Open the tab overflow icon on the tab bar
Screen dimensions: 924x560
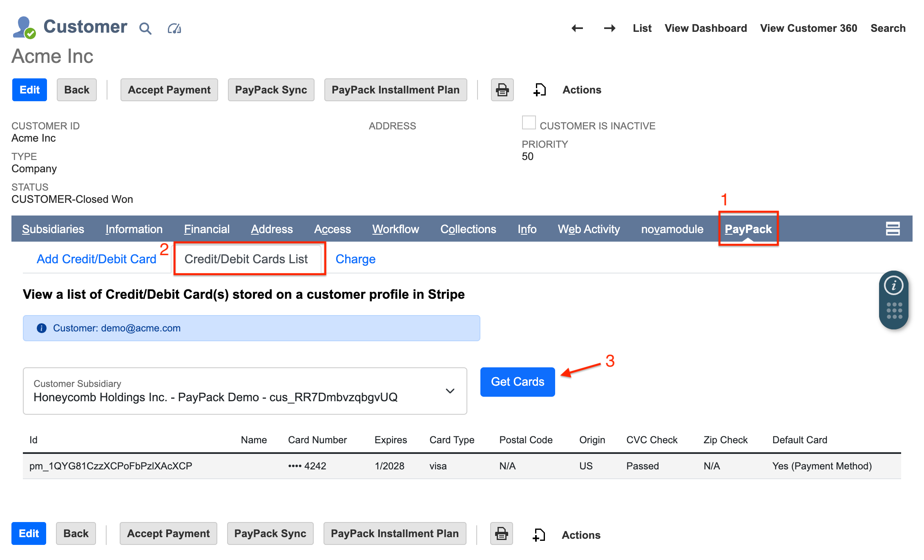coord(893,229)
